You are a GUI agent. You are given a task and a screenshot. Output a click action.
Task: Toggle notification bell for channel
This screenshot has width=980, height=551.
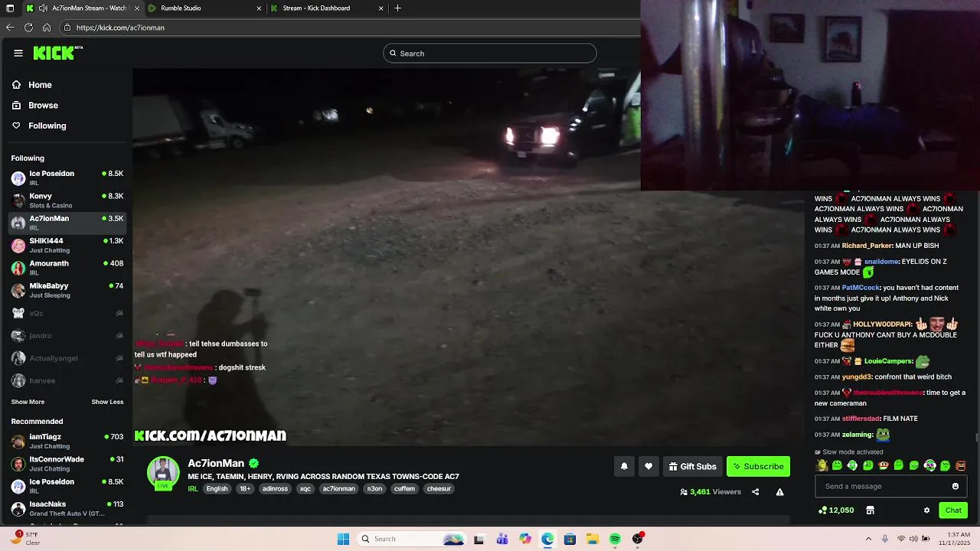(624, 466)
